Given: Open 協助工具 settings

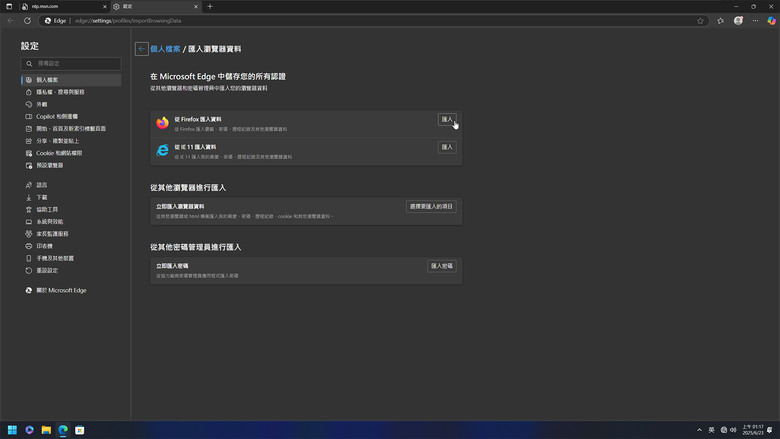Looking at the screenshot, I should tap(71, 209).
